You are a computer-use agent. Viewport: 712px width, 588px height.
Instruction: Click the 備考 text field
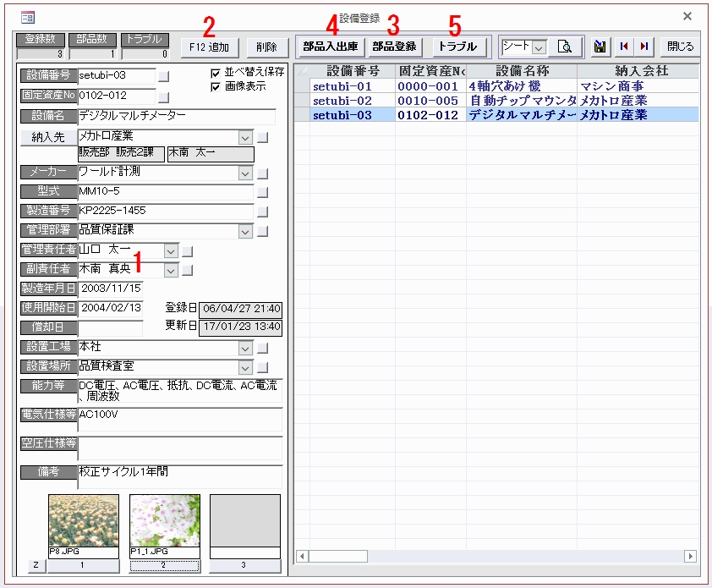point(180,476)
